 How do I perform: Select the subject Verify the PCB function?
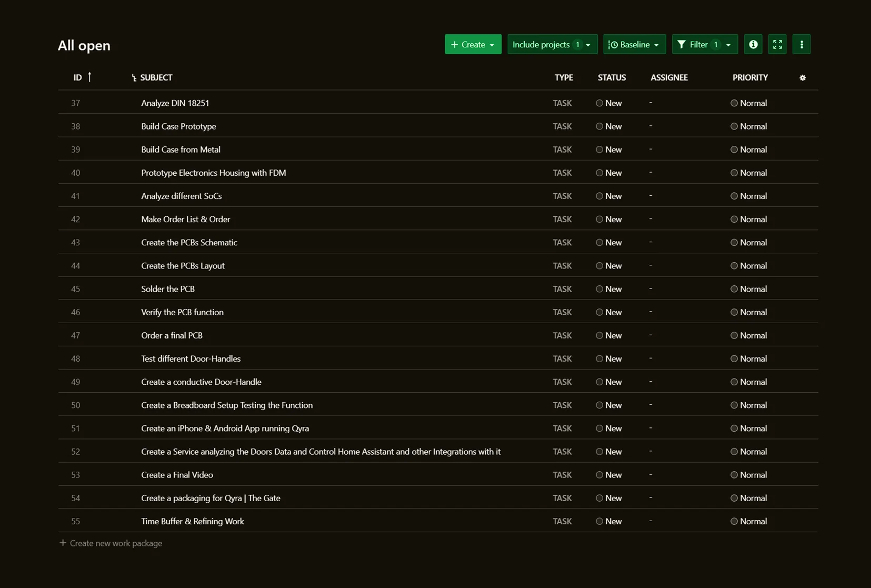(182, 312)
